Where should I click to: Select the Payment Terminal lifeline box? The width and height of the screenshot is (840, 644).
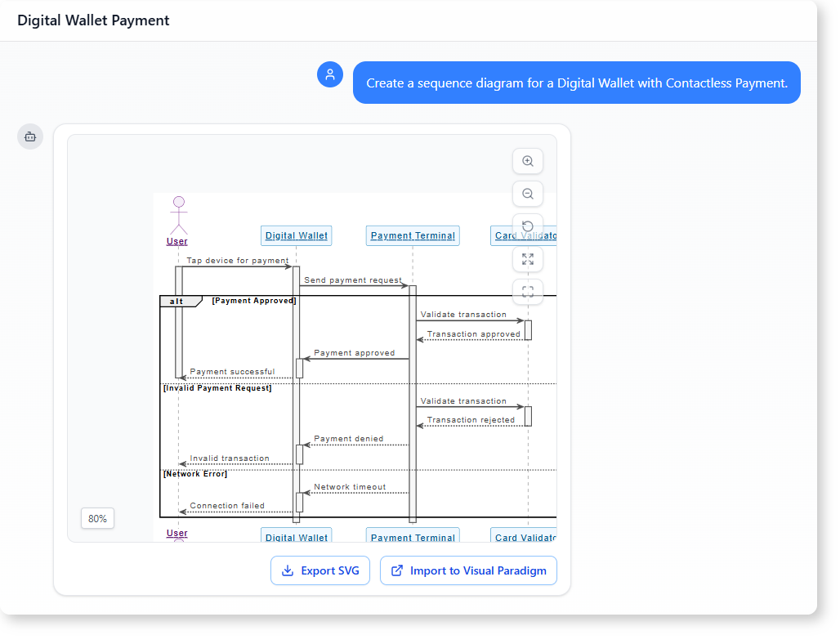pyautogui.click(x=413, y=235)
